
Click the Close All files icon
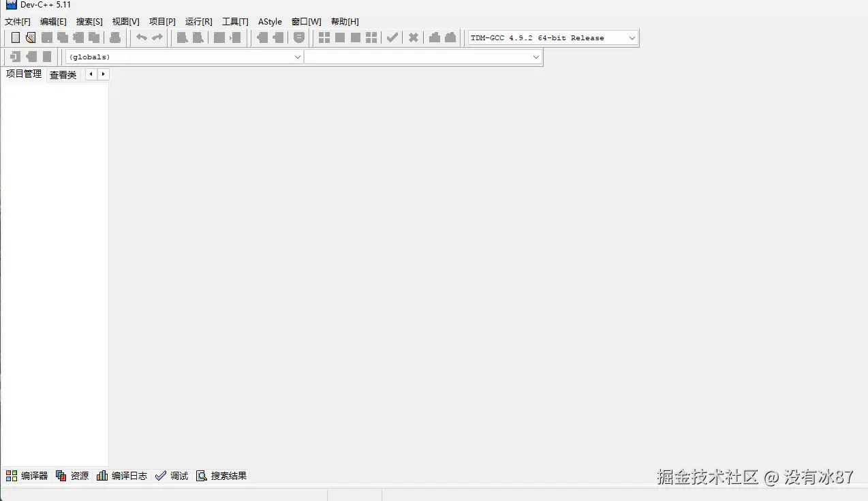click(94, 38)
